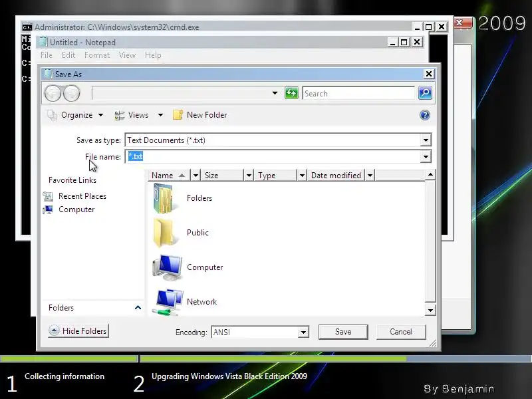The height and width of the screenshot is (399, 532).
Task: Minimize the cmd.exe window
Action: tap(418, 27)
